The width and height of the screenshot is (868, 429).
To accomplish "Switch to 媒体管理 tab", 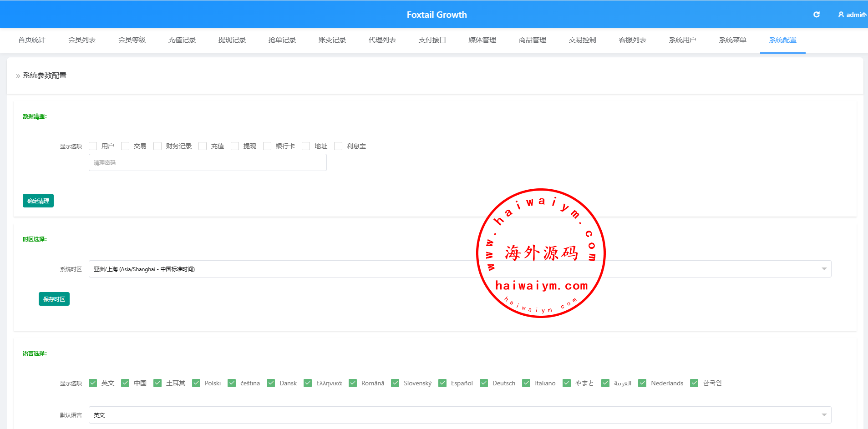I will [482, 40].
